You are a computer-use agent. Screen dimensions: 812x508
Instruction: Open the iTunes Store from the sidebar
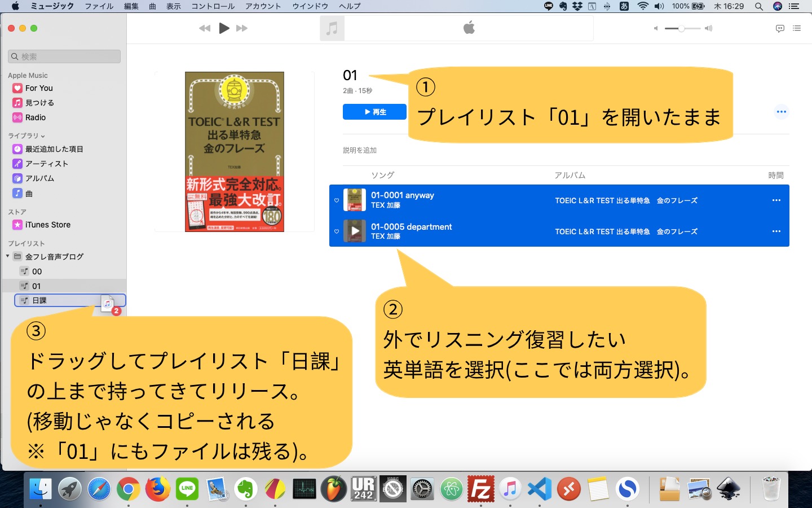pos(47,225)
